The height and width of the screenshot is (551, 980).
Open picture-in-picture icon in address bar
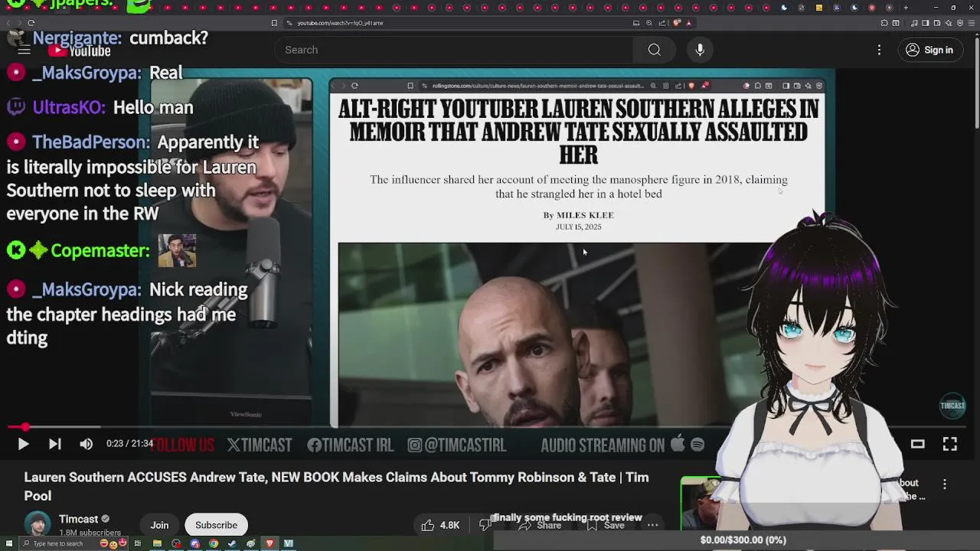click(x=636, y=23)
